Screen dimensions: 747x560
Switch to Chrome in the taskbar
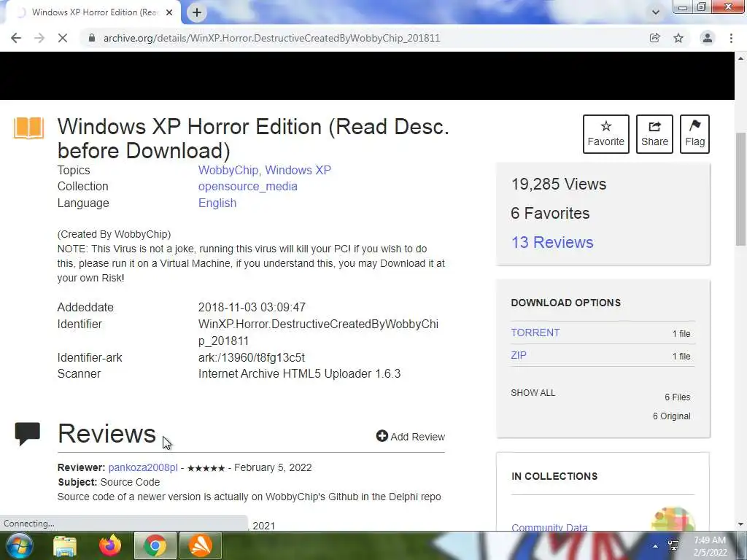point(155,545)
